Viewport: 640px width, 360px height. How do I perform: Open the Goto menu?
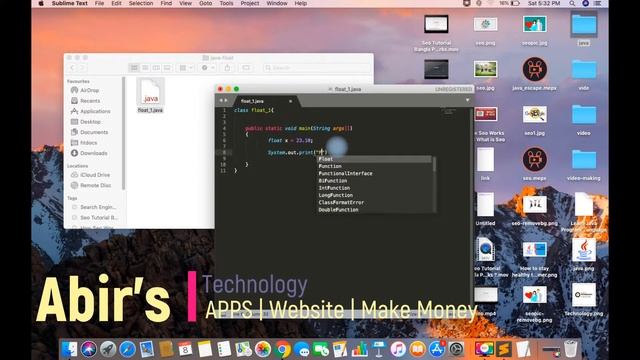[x=205, y=3]
